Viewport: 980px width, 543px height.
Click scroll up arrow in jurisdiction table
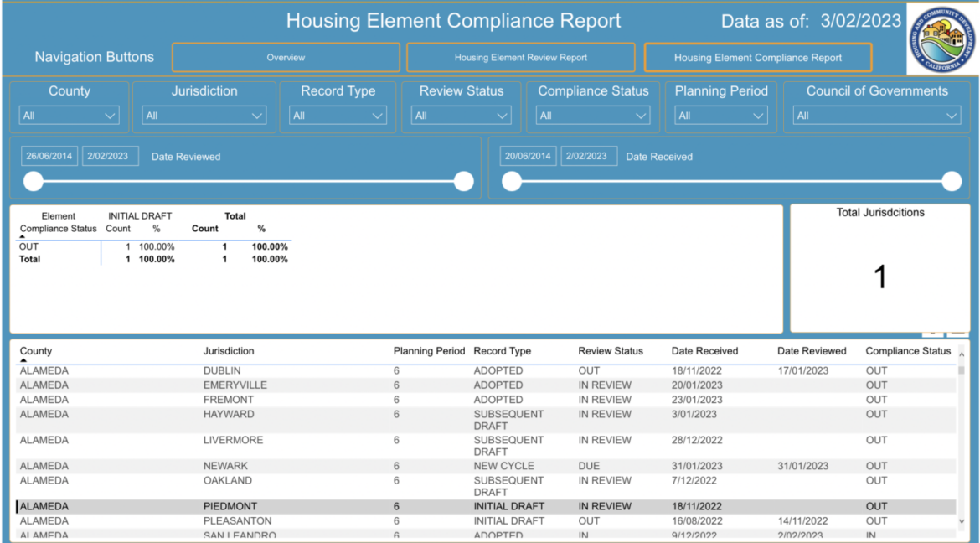click(961, 354)
